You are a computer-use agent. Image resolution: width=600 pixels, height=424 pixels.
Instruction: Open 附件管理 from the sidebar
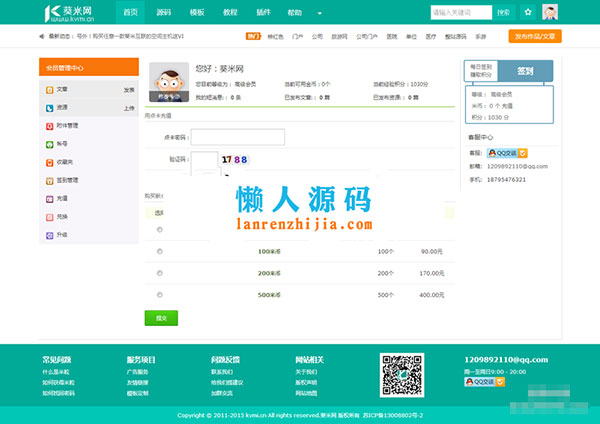pos(60,126)
